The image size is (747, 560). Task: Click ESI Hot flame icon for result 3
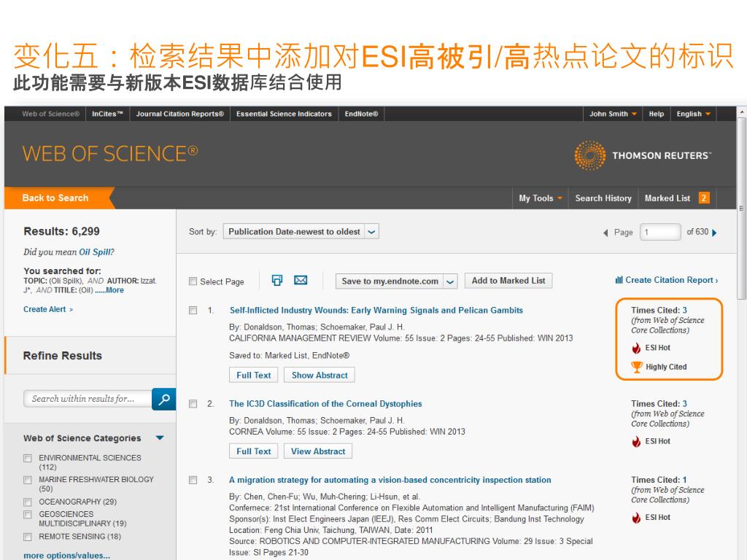click(636, 518)
